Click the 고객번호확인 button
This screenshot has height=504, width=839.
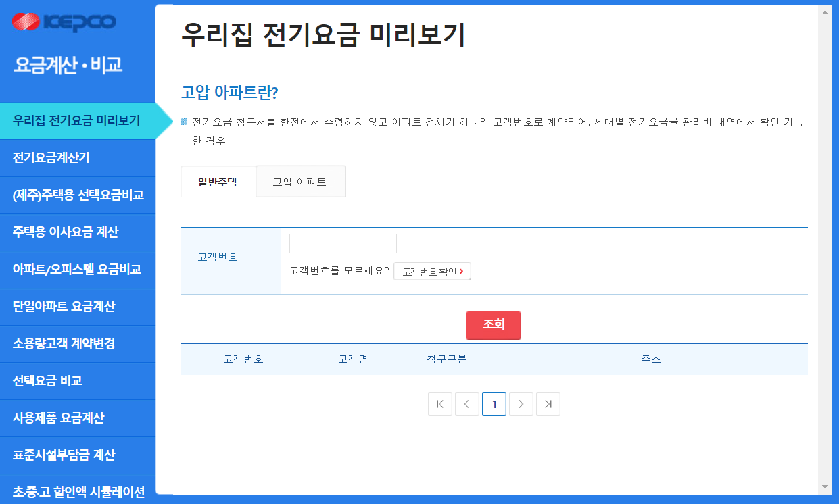[432, 271]
